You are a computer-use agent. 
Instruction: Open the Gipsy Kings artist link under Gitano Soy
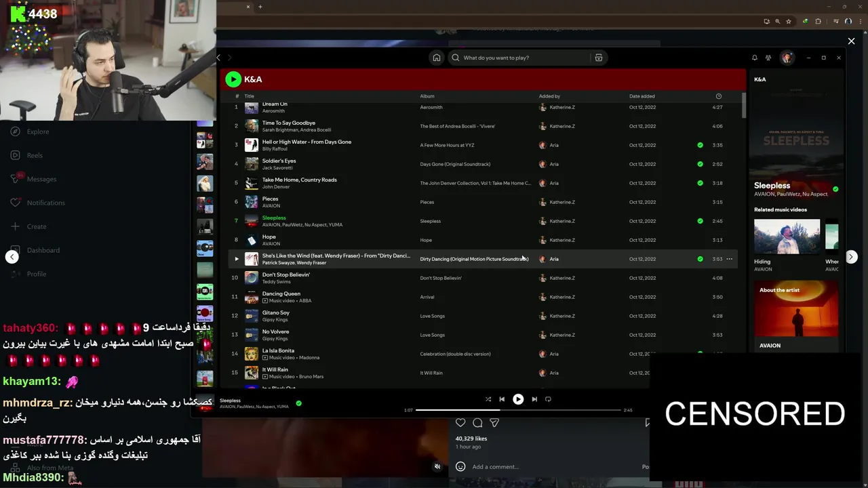(275, 319)
